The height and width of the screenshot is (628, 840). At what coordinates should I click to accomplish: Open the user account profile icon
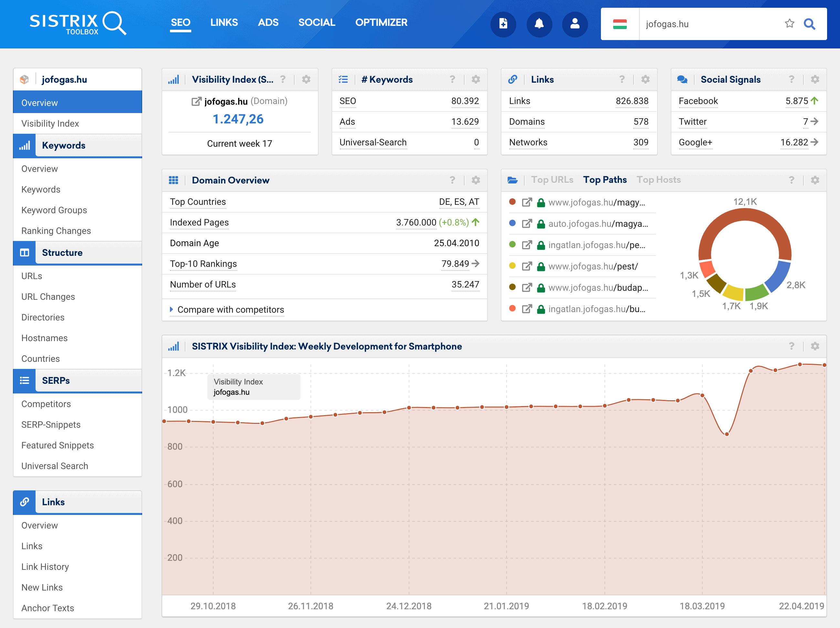coord(574,24)
